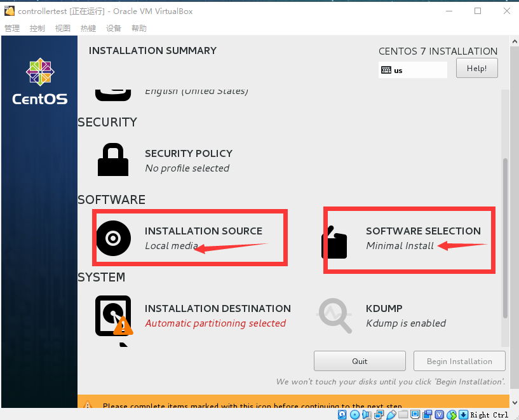
Task: Click 'English (United States)' language text
Action: 197,91
